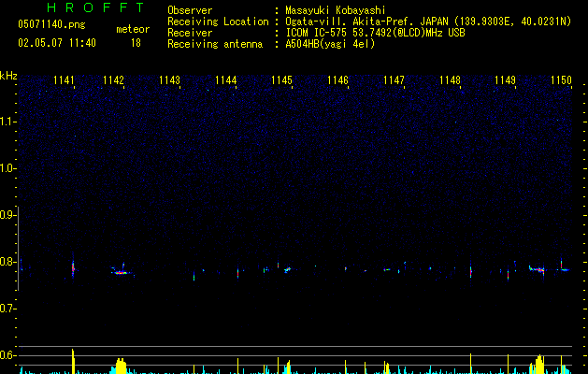Click the meteor count 18
This screenshot has width=588, height=374.
point(136,43)
